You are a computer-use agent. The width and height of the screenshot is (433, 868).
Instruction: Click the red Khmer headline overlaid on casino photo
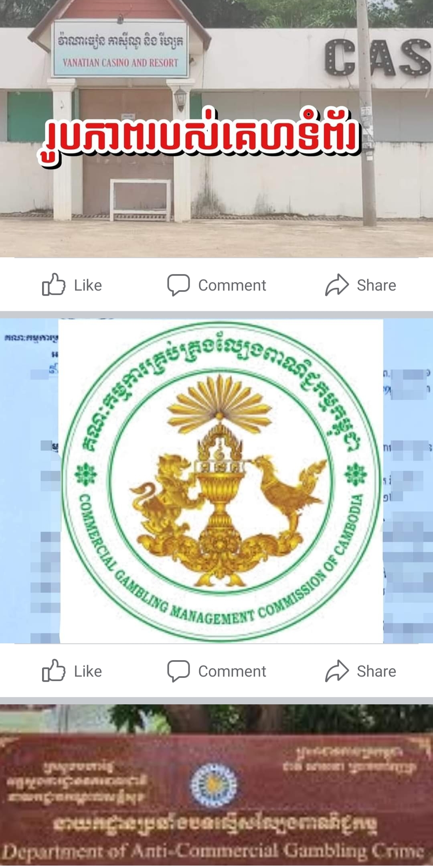click(x=199, y=136)
